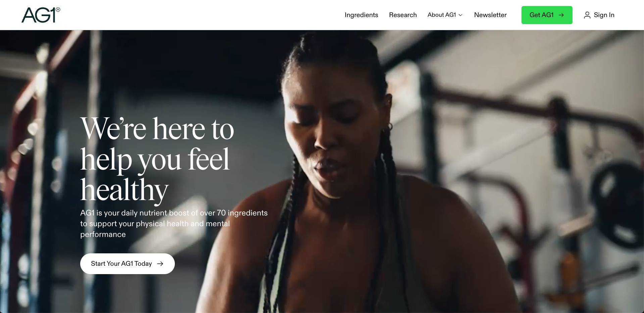Image resolution: width=644 pixels, height=313 pixels.
Task: Click the arrow icon in Start Your AG1 Today
Action: point(160,264)
